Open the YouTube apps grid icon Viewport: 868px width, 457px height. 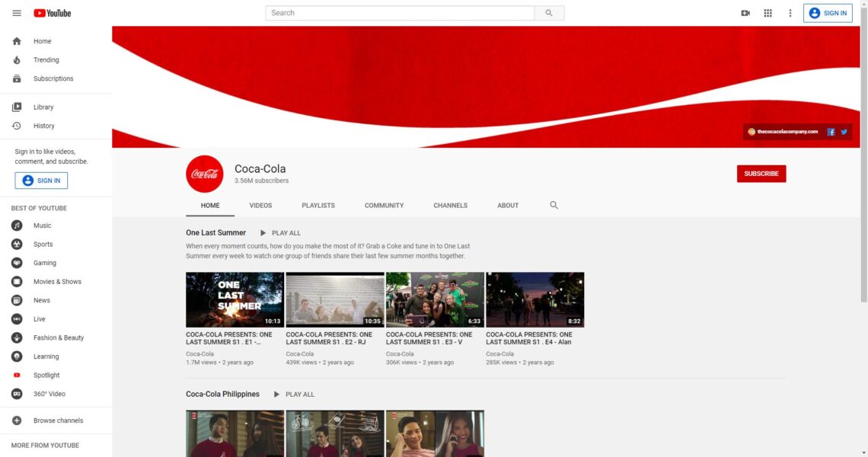tap(767, 13)
